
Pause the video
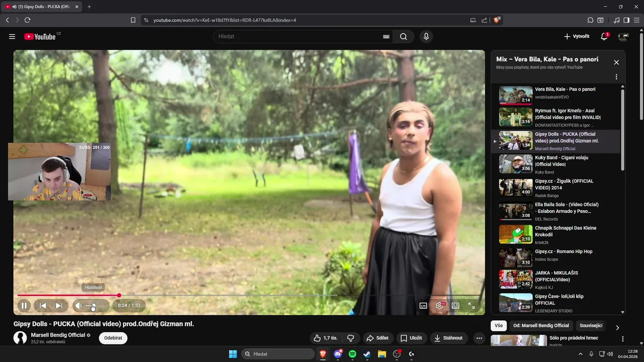click(24, 305)
